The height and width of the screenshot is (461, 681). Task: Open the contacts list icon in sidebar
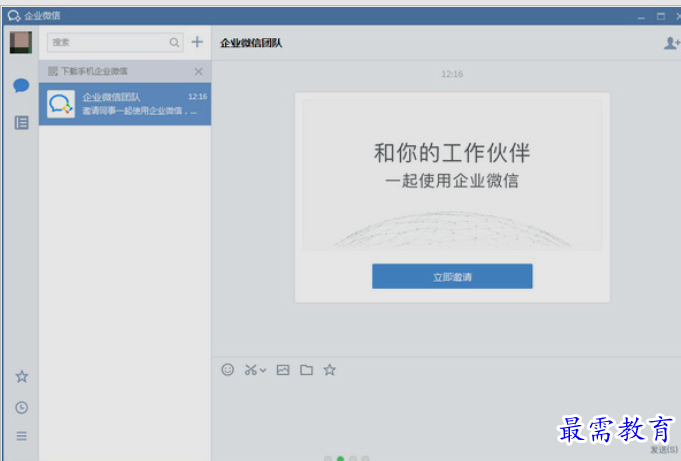click(x=21, y=123)
